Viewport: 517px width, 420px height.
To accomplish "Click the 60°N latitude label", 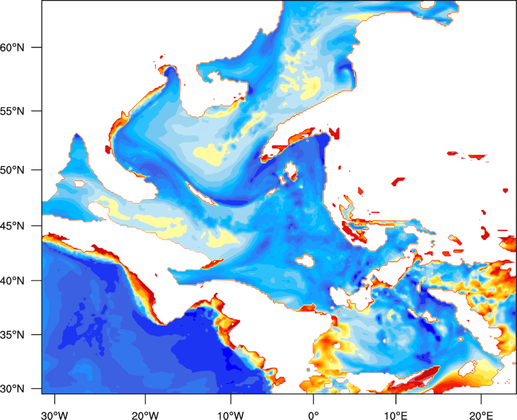I will tap(12, 47).
